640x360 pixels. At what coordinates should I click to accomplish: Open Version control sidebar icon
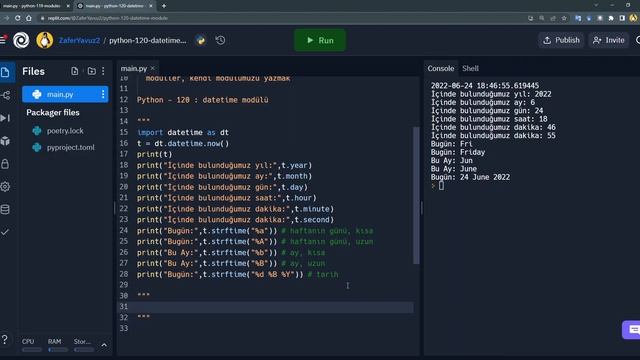(x=6, y=96)
